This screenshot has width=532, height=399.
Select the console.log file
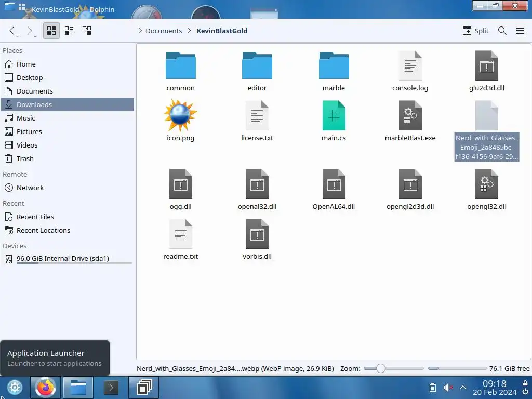coord(410,72)
